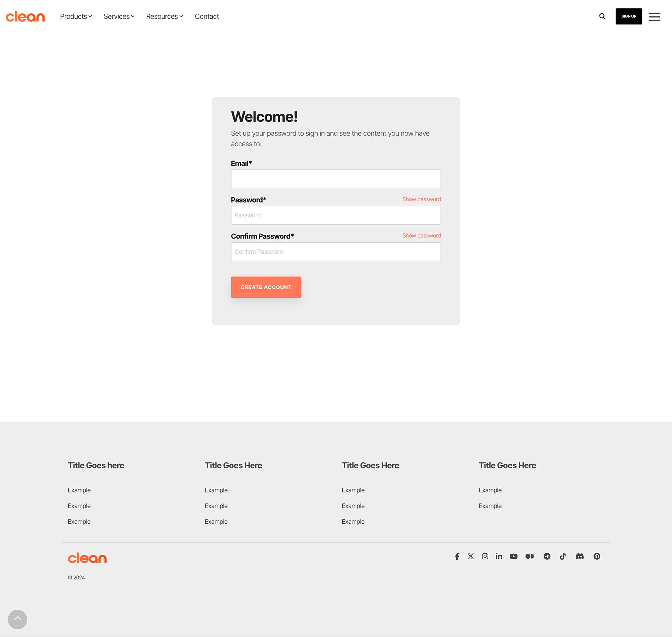The image size is (672, 637).
Task: Click the Clean logo in footer
Action: pos(87,558)
